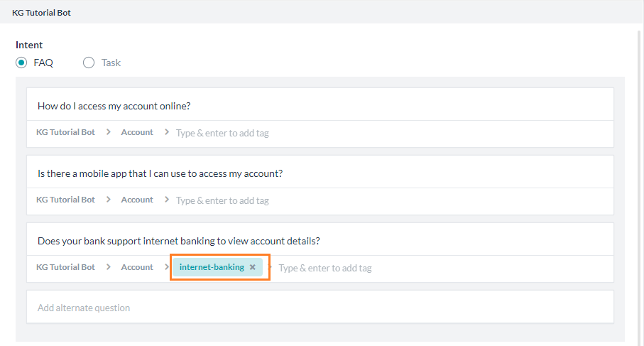Click 'Account' breadcrumb under first question
This screenshot has height=346, width=644.
[x=137, y=132]
